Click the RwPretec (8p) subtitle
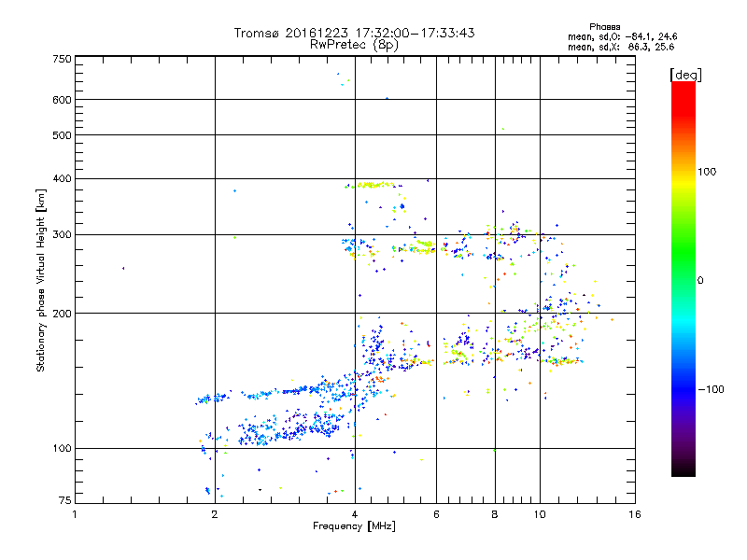 click(354, 44)
